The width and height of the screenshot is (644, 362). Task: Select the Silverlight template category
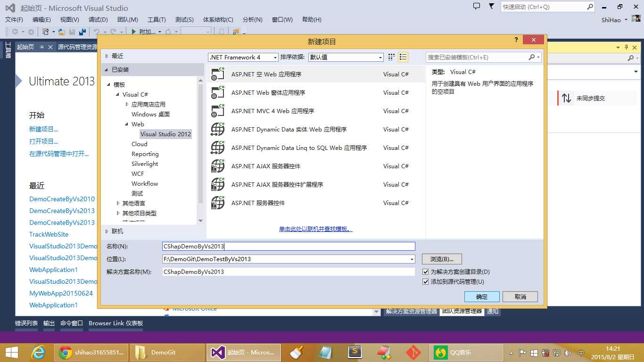pos(145,164)
